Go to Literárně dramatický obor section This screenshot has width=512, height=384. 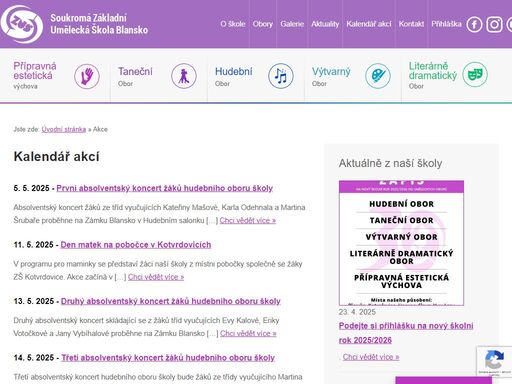(x=433, y=76)
